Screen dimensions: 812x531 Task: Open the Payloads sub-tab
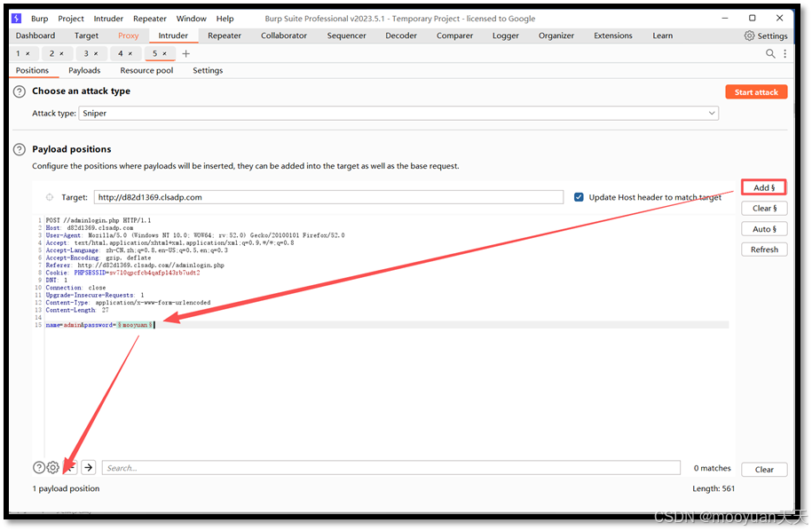point(84,70)
